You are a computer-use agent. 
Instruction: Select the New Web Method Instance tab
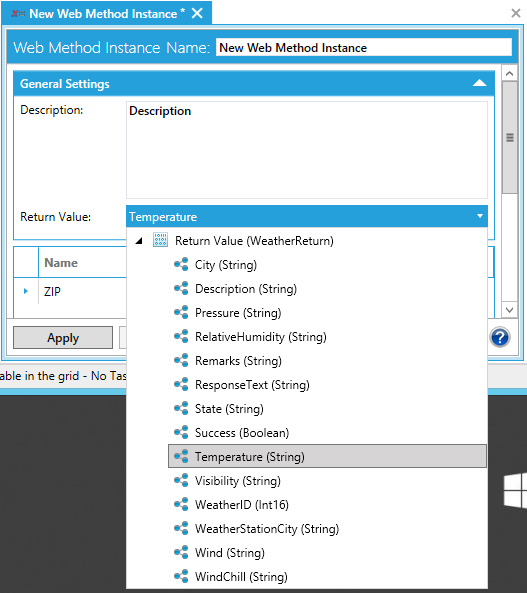(103, 14)
